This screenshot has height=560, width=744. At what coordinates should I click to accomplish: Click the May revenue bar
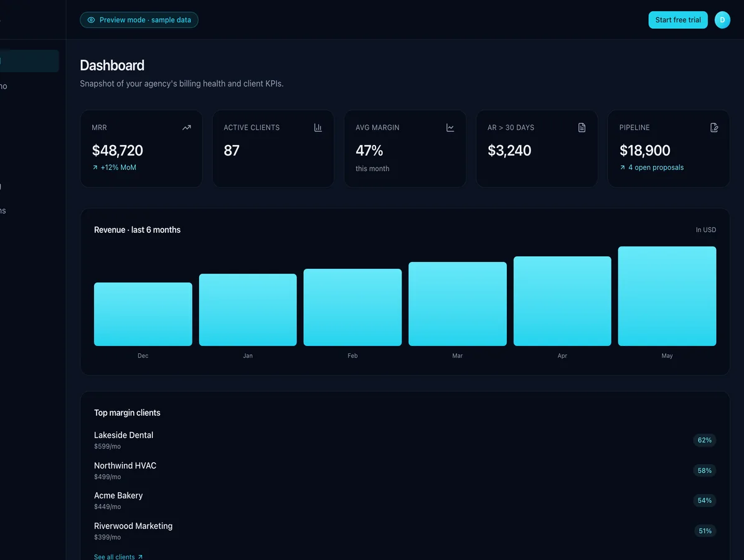(x=667, y=296)
